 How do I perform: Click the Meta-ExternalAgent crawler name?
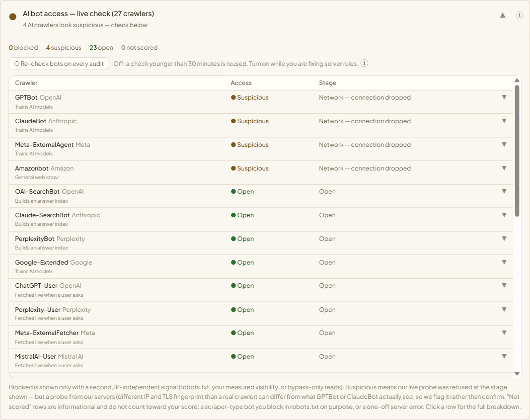coord(44,145)
